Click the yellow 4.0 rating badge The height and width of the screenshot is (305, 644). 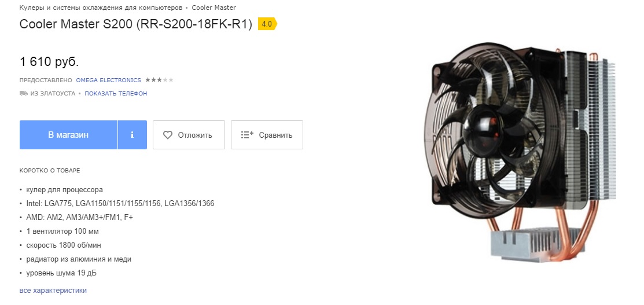tap(267, 24)
